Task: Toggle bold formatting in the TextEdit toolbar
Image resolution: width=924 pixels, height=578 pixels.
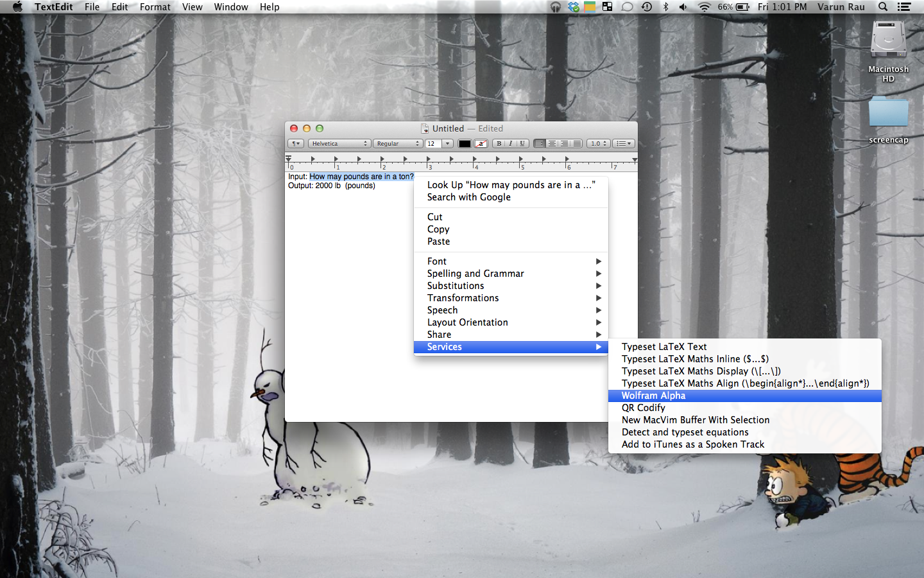Action: click(499, 144)
